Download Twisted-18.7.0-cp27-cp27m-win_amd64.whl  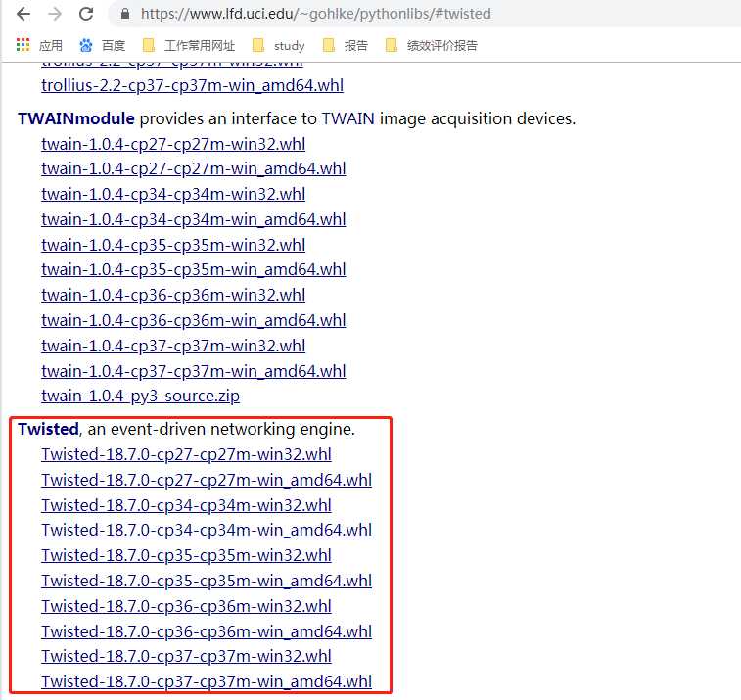[x=207, y=481]
